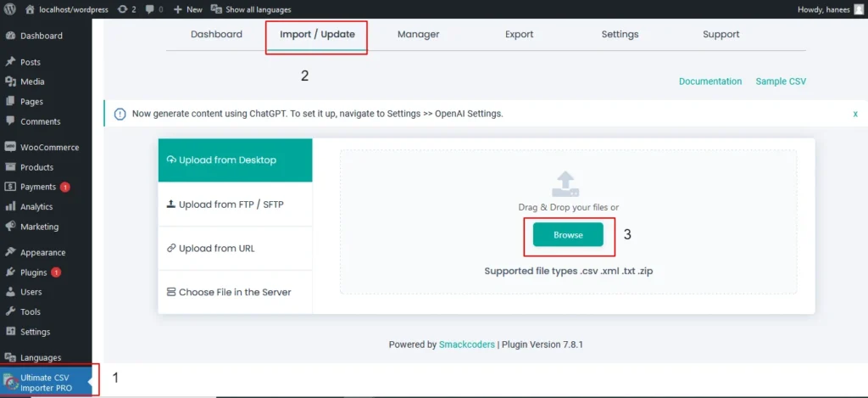868x398 pixels.
Task: Open the Export tab
Action: click(x=520, y=34)
